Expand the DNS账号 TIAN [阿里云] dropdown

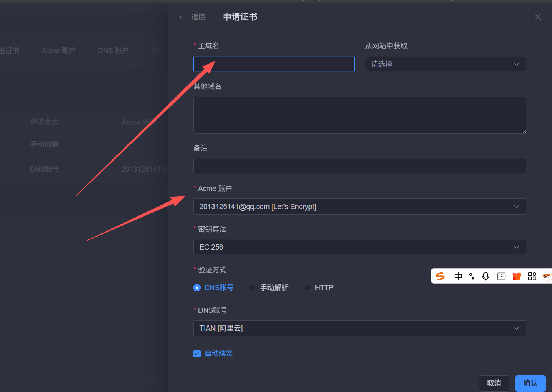[x=359, y=328]
